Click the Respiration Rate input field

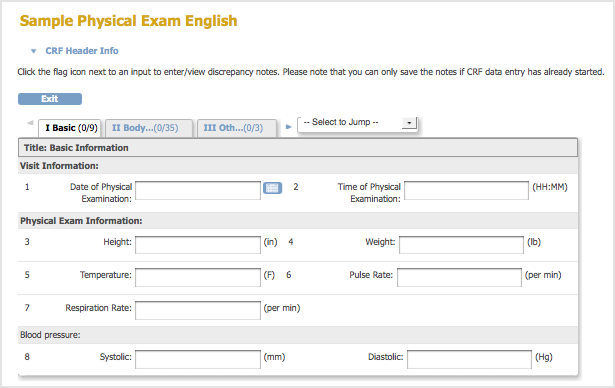pos(198,310)
